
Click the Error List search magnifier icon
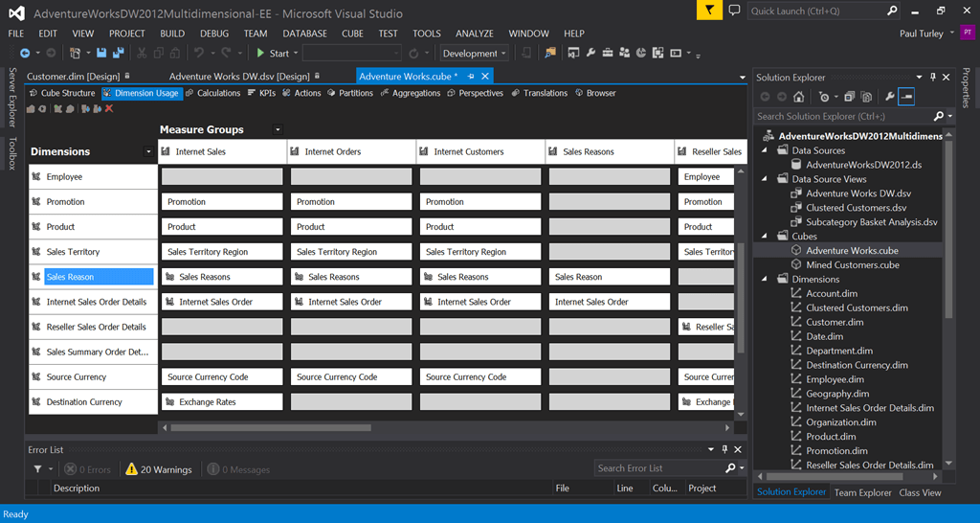(730, 468)
